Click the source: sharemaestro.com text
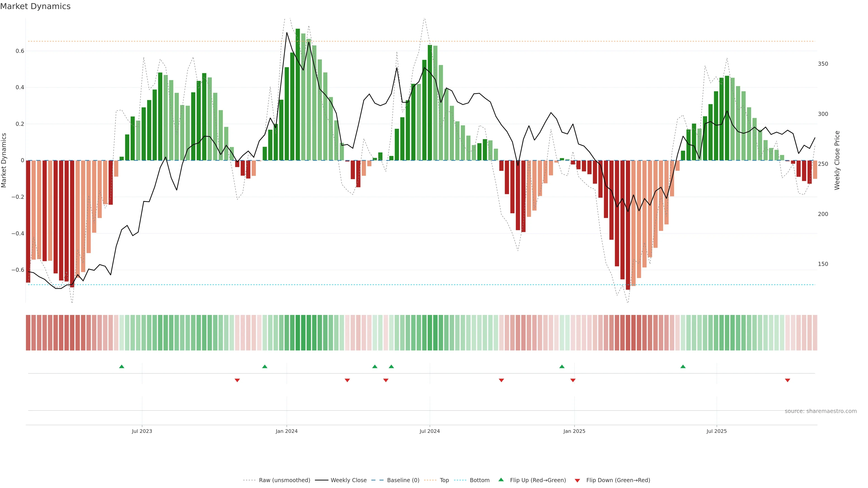The height and width of the screenshot is (488, 868). click(821, 411)
